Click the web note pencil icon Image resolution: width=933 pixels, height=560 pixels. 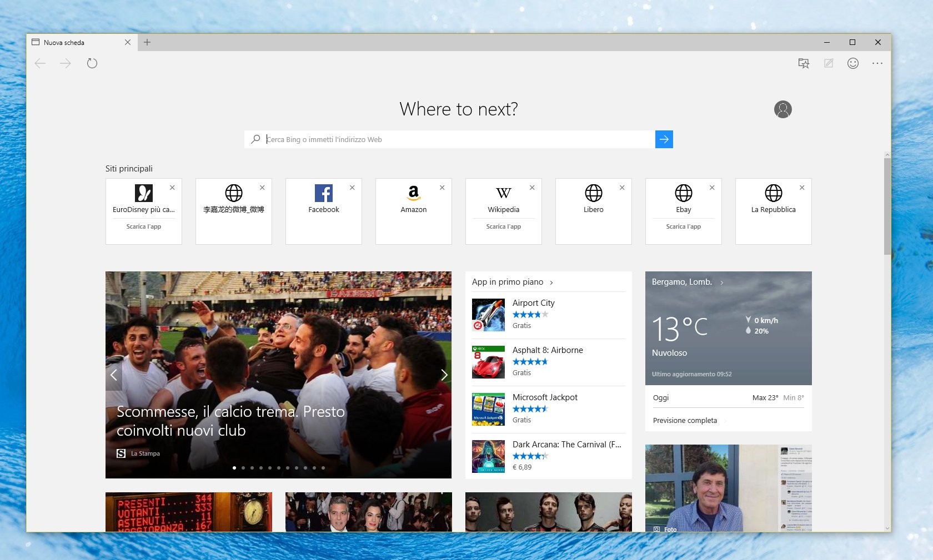point(829,63)
